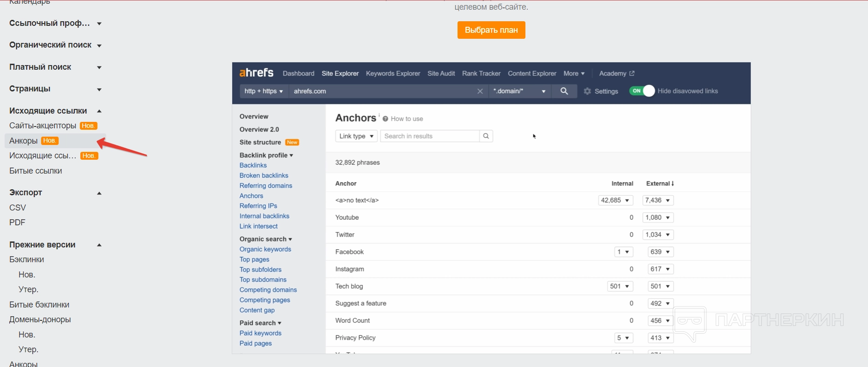Open Бэклинки under Прежние версии
Screen dimensions: 868x367
27,259
